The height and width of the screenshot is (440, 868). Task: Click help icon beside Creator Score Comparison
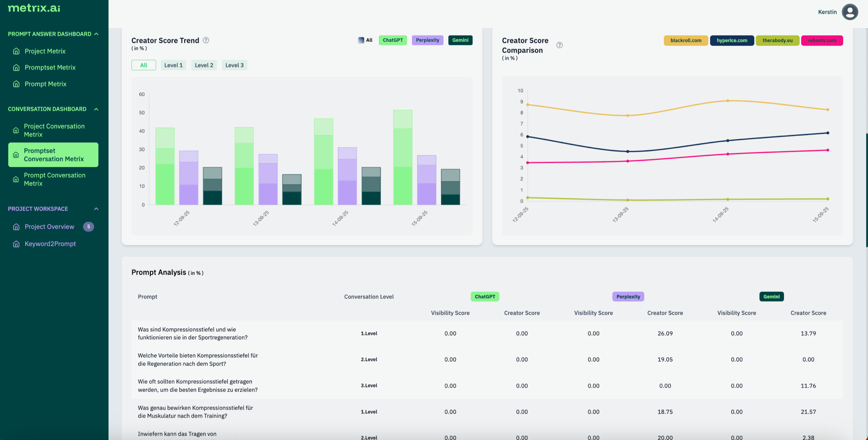[x=559, y=45]
